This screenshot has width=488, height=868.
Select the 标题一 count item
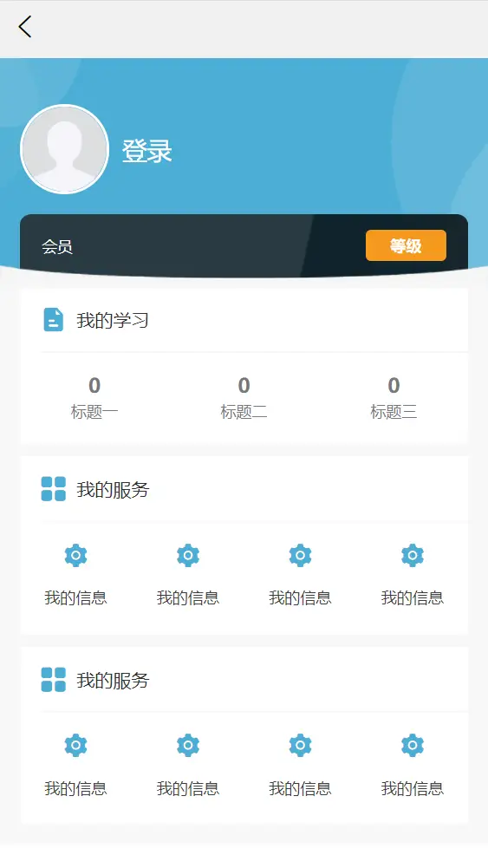point(94,397)
